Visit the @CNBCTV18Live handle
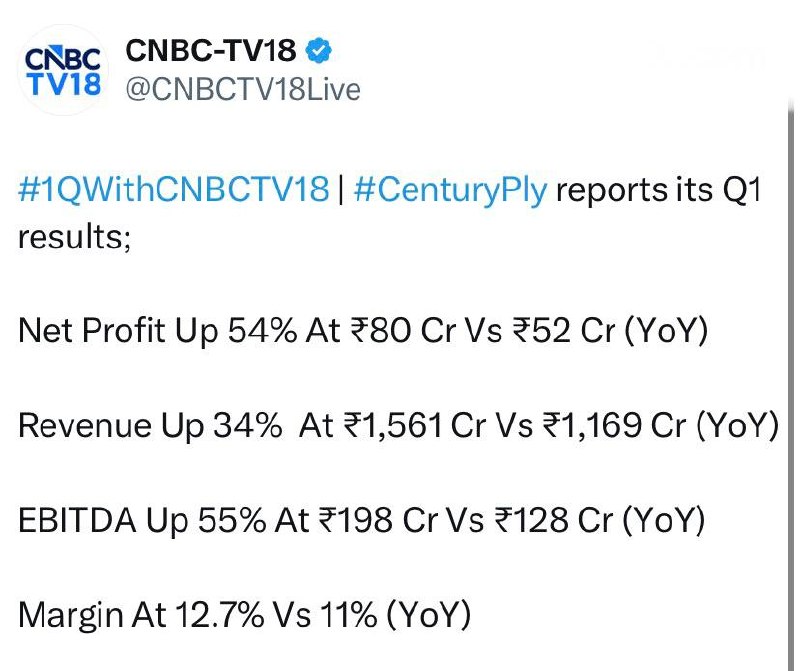Image resolution: width=800 pixels, height=671 pixels. [x=243, y=89]
